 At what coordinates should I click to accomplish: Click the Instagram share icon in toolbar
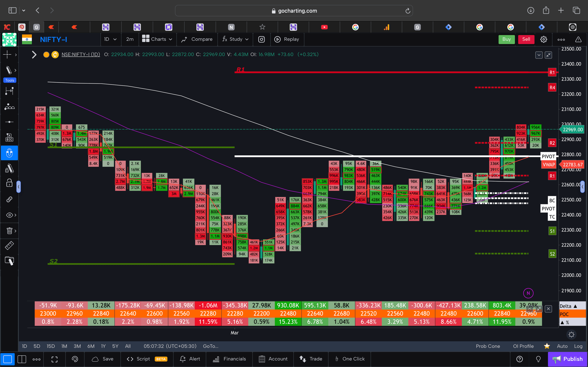click(x=261, y=39)
